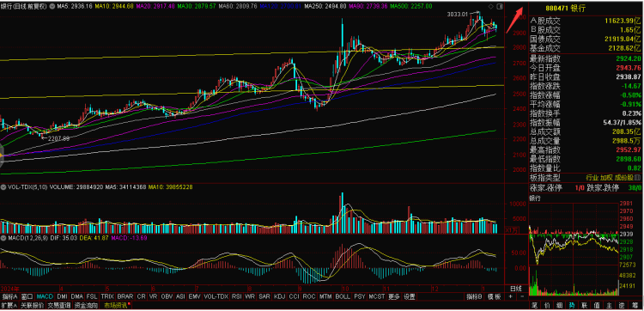Switch to the DMI indicator
Image resolution: width=644 pixels, height=311 pixels.
(x=62, y=296)
